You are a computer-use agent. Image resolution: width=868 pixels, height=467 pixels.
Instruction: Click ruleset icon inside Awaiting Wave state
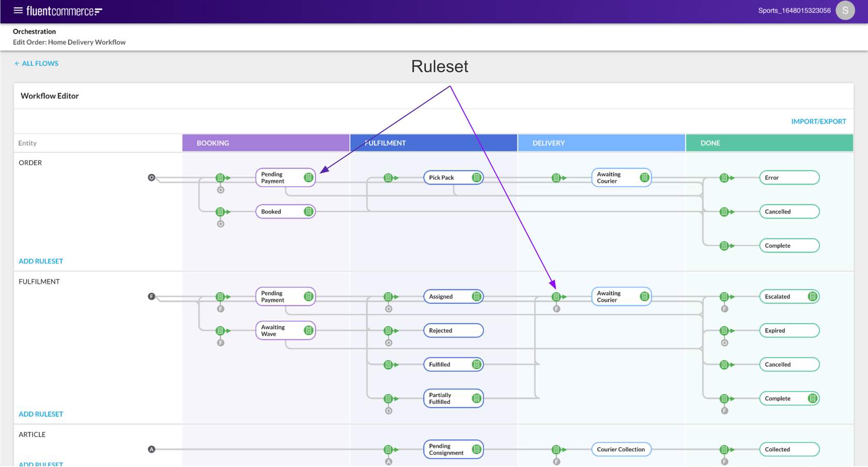(308, 330)
